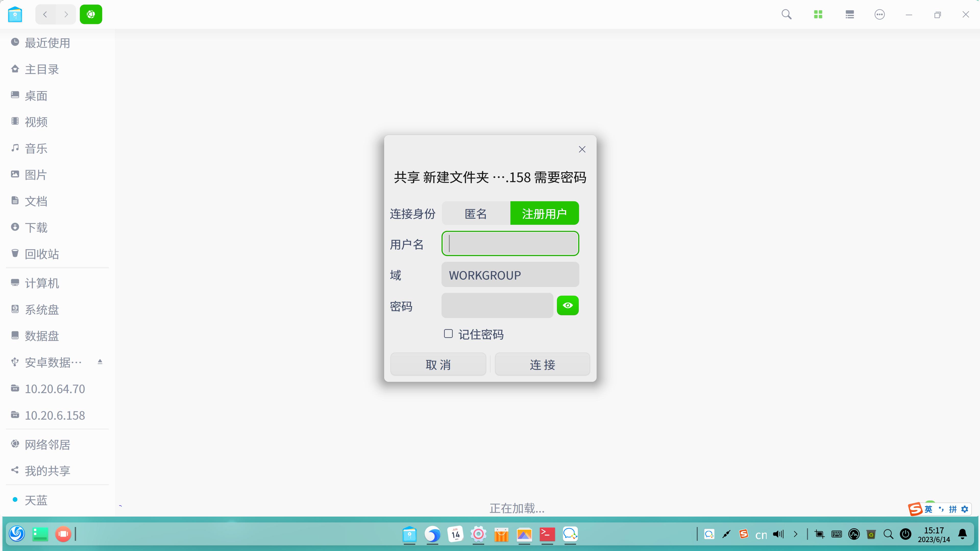
Task: Go forward with the right arrow button
Action: 66,15
